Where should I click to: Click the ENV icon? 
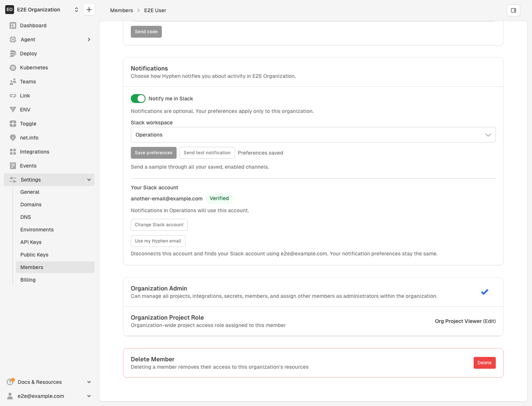13,110
